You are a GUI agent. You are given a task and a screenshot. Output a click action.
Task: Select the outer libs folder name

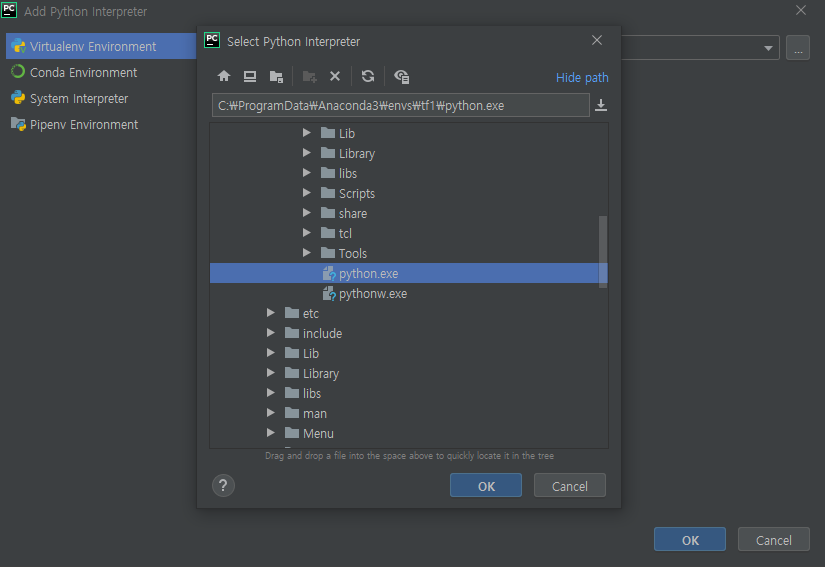coord(312,393)
